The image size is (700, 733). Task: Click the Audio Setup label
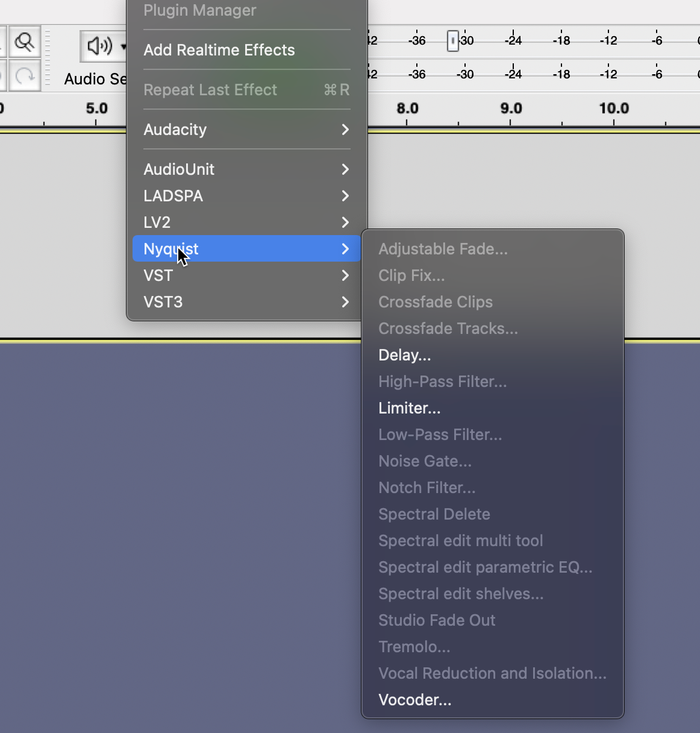[95, 79]
